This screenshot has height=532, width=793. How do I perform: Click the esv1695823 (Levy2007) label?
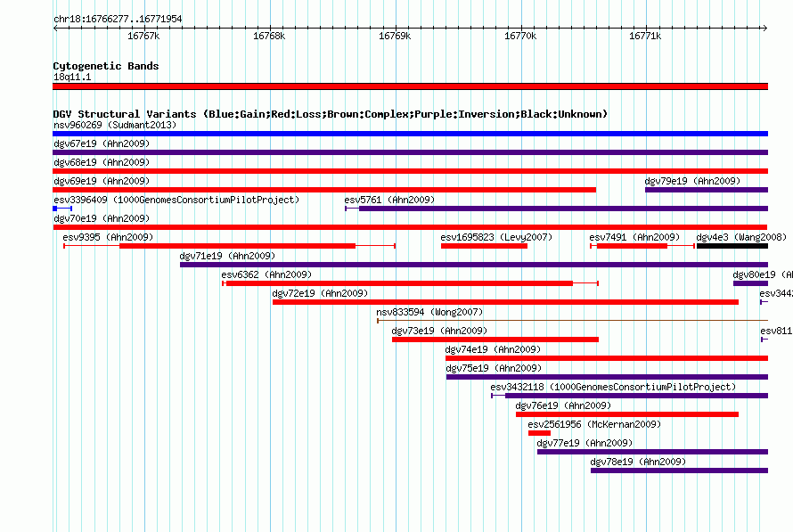click(x=496, y=237)
